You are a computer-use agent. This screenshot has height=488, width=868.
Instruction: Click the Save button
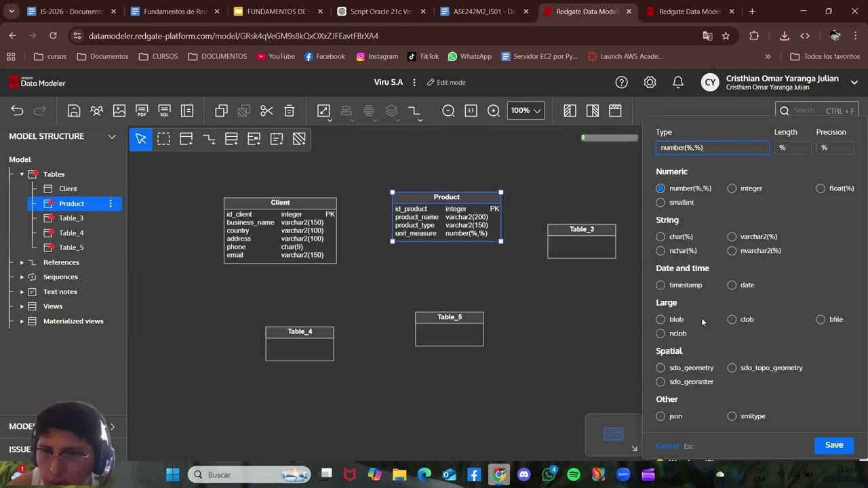pyautogui.click(x=834, y=445)
